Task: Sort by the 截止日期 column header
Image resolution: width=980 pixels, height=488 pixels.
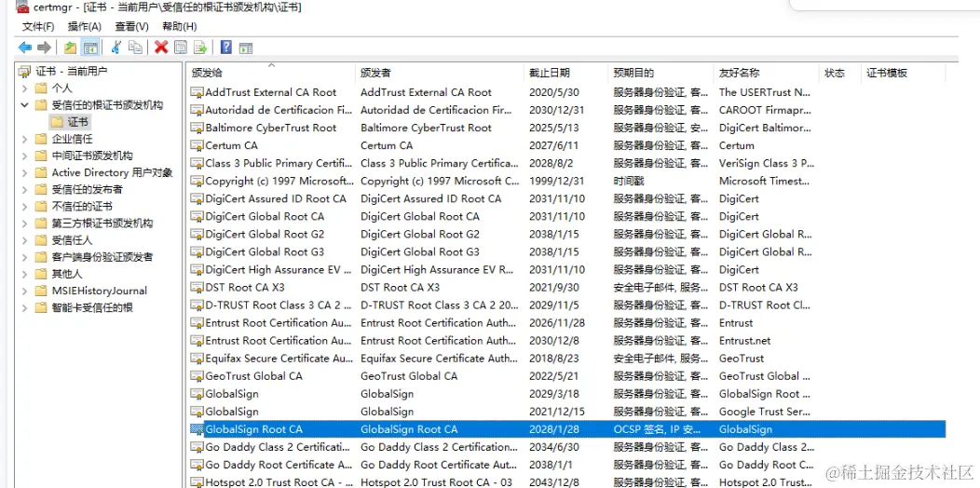Action: point(566,73)
